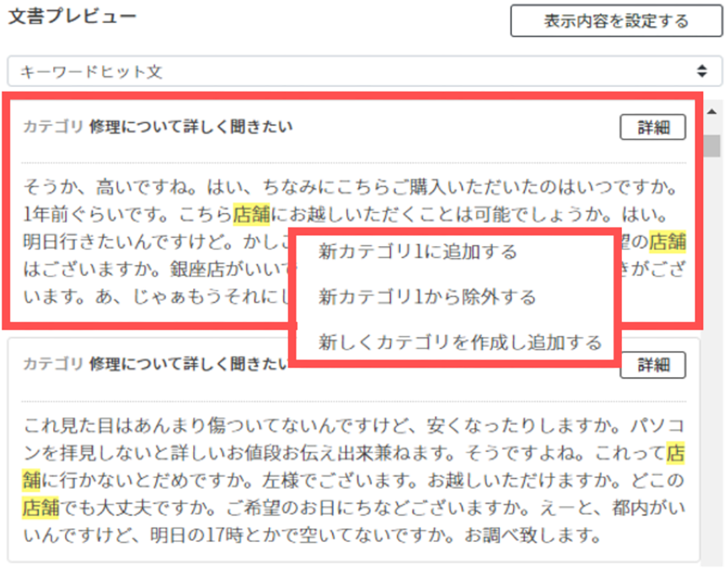Image resolution: width=728 pixels, height=570 pixels.
Task: Click highlighted 店舗 before でも大丈夫ですか
Action: [41, 508]
